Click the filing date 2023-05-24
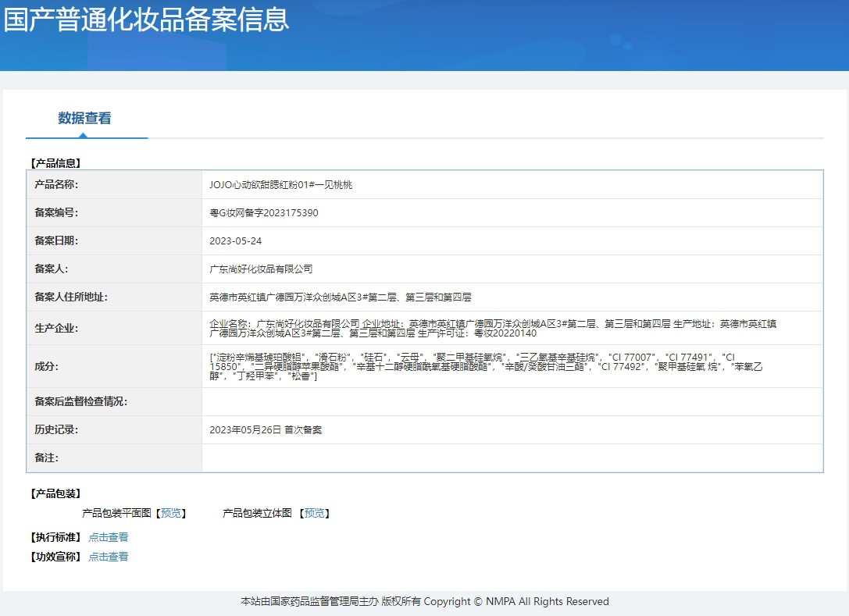The image size is (849, 616). [236, 241]
